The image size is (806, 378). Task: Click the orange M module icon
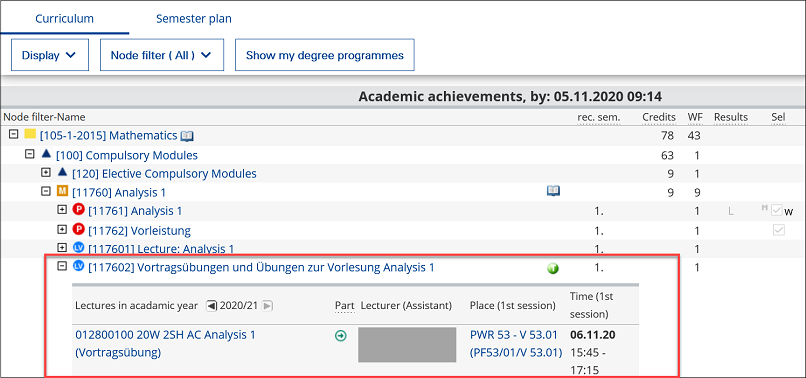click(x=62, y=192)
